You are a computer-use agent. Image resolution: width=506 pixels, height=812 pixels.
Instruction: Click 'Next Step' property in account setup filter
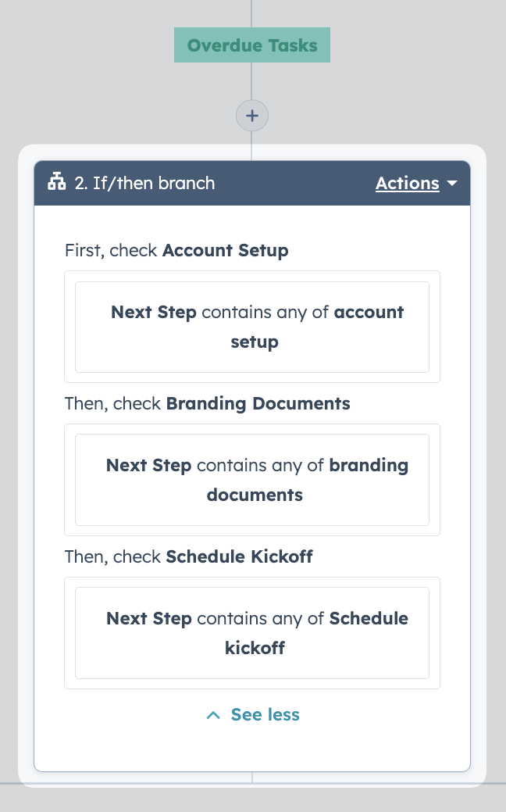154,313
